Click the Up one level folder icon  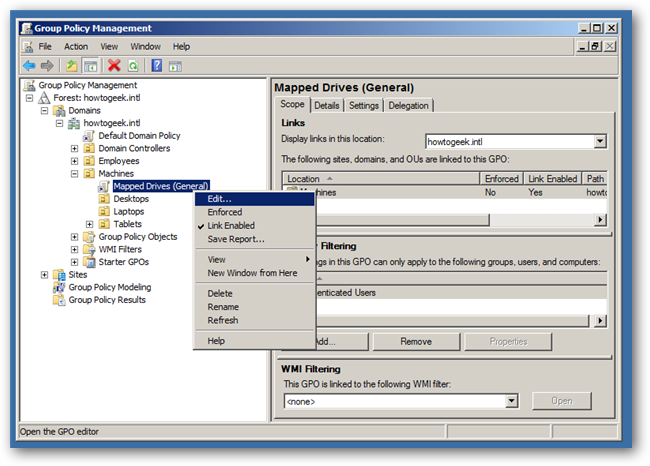[72, 66]
